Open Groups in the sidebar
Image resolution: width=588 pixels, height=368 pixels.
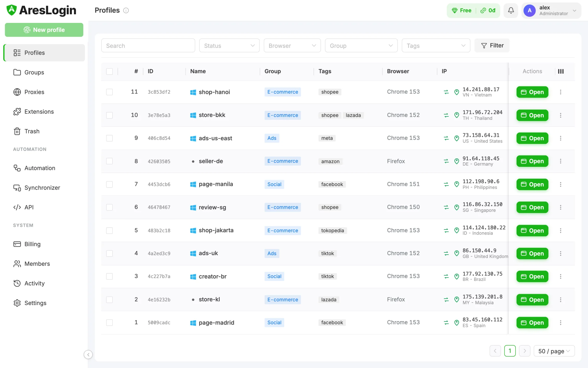coord(44,72)
